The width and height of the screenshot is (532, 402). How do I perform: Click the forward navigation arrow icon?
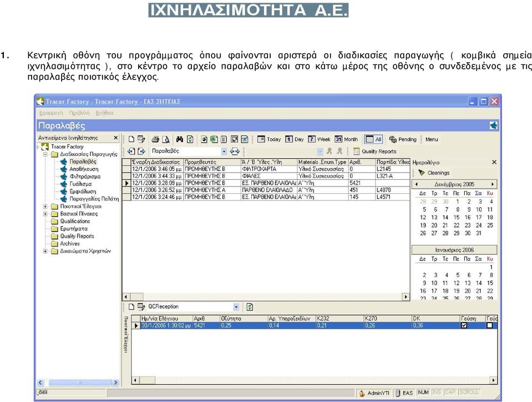click(141, 151)
